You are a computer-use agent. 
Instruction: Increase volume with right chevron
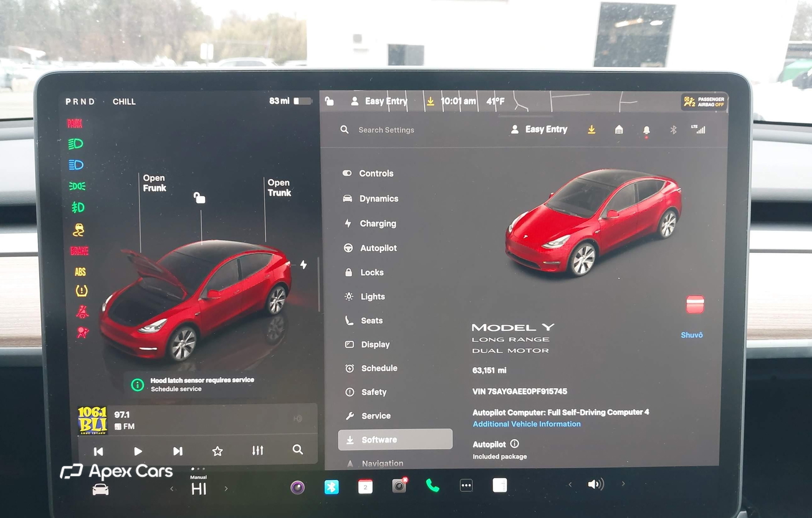[x=623, y=483]
